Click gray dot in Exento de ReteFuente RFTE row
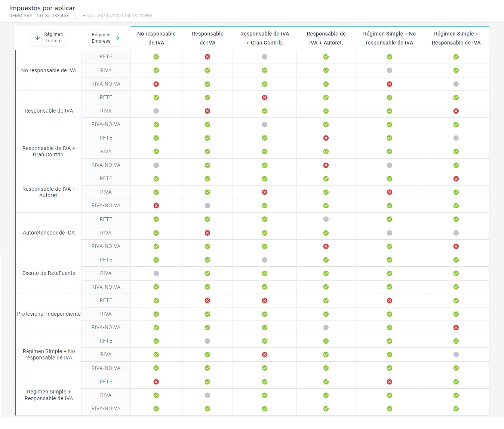Viewport: 504px width, 429px height. click(x=265, y=260)
